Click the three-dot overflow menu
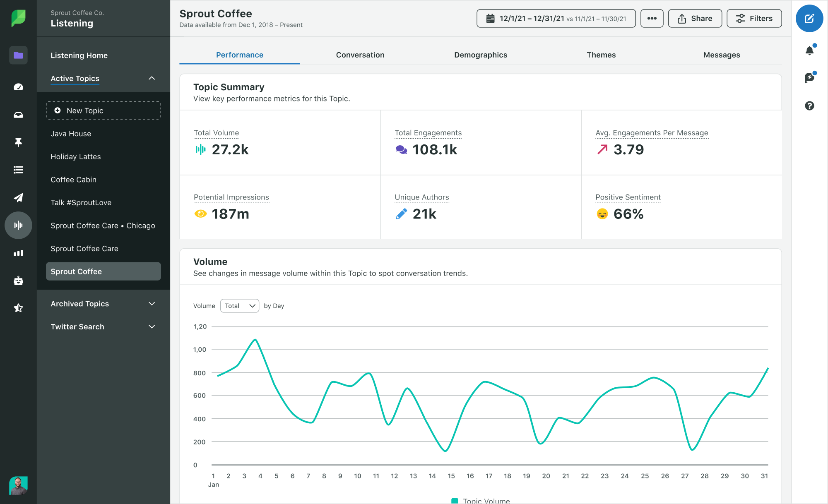The image size is (828, 504). point(650,19)
